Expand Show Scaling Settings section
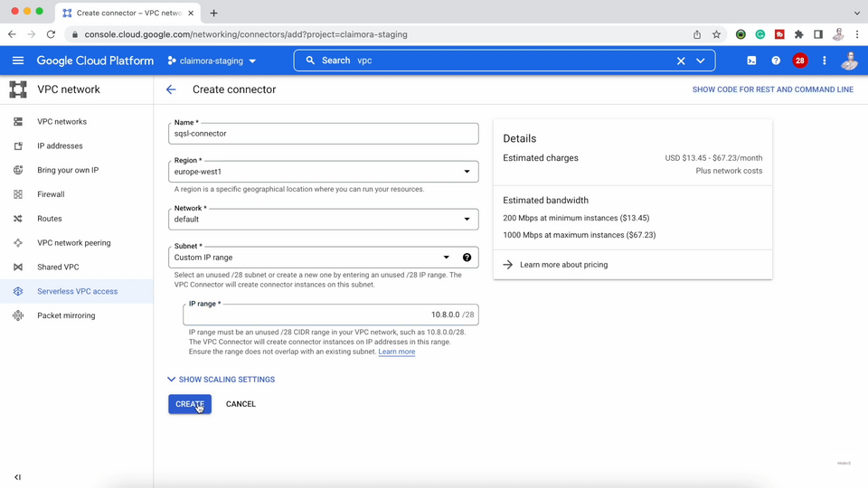Viewport: 868px width, 488px height. (221, 380)
